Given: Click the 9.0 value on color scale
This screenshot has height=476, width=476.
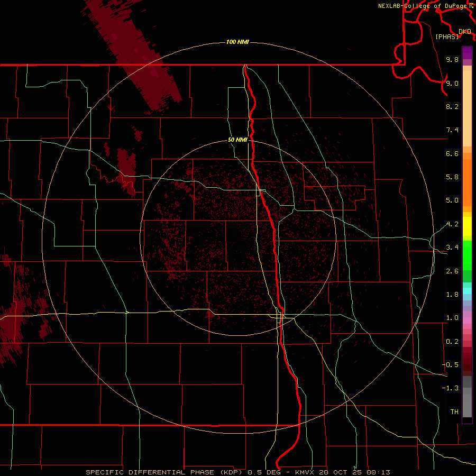Looking at the screenshot, I should tap(452, 83).
